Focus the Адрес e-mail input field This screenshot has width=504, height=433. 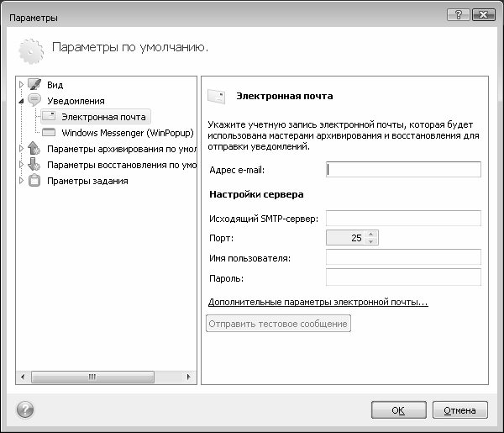403,170
